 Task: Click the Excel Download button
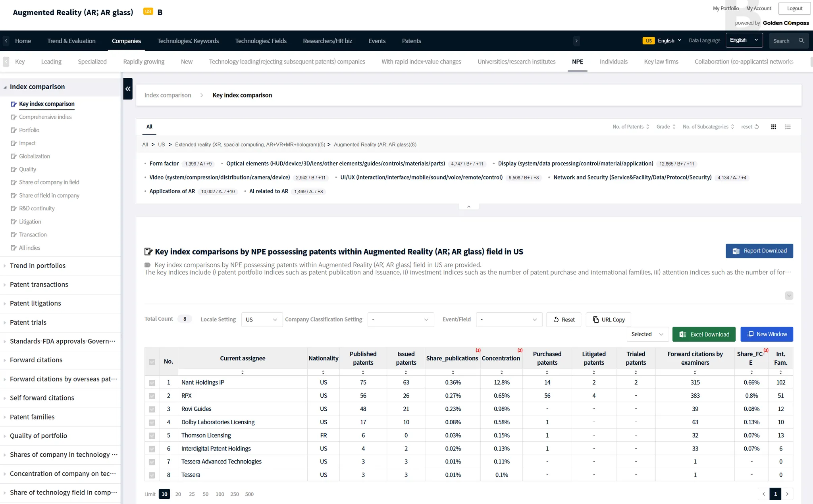(703, 334)
